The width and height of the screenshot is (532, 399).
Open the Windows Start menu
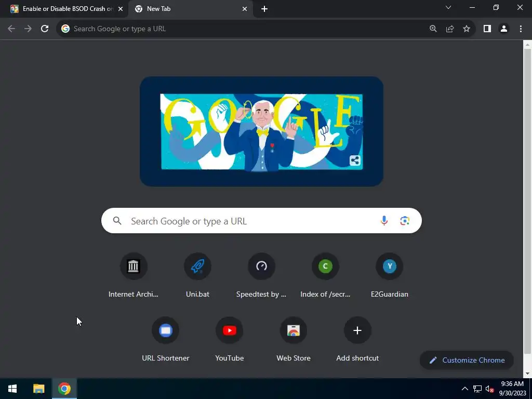12,389
